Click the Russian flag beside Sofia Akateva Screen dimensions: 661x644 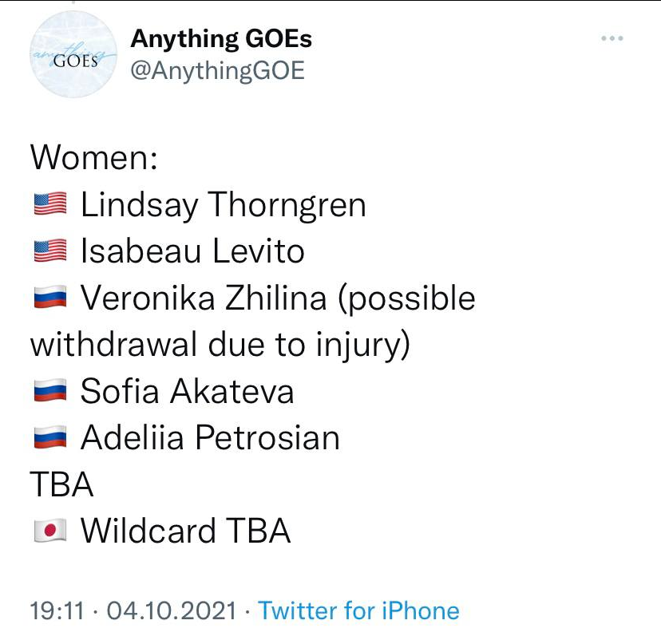click(x=50, y=392)
